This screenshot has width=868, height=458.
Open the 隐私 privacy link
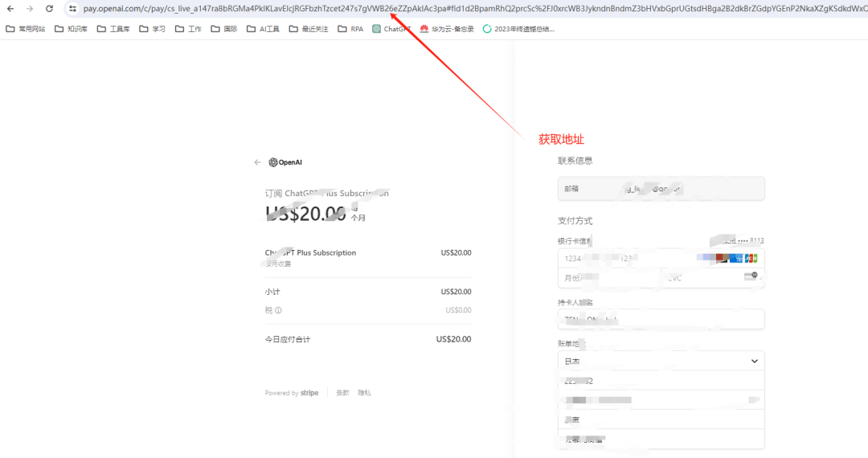[x=364, y=393]
